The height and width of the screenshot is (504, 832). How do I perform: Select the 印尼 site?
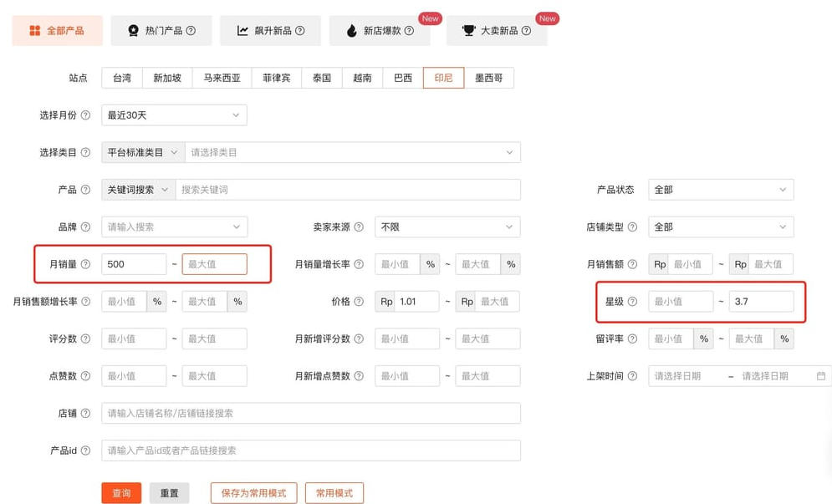[x=443, y=78]
